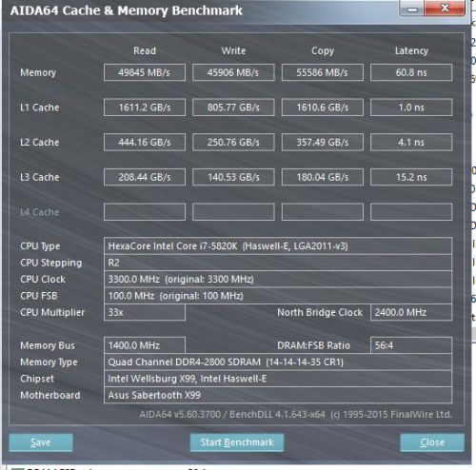Viewport: 476px width, 470px height.
Task: Click the L2 Cache row label
Action: coord(40,143)
